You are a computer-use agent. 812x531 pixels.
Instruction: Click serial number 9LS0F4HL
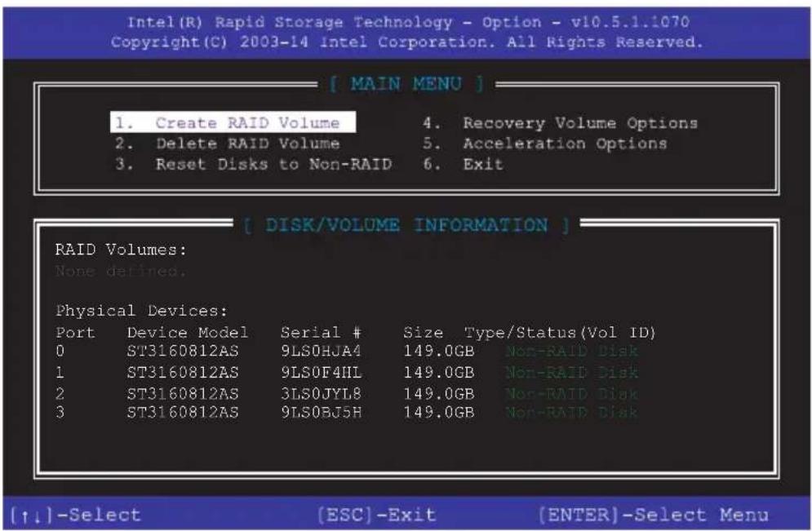click(x=321, y=373)
